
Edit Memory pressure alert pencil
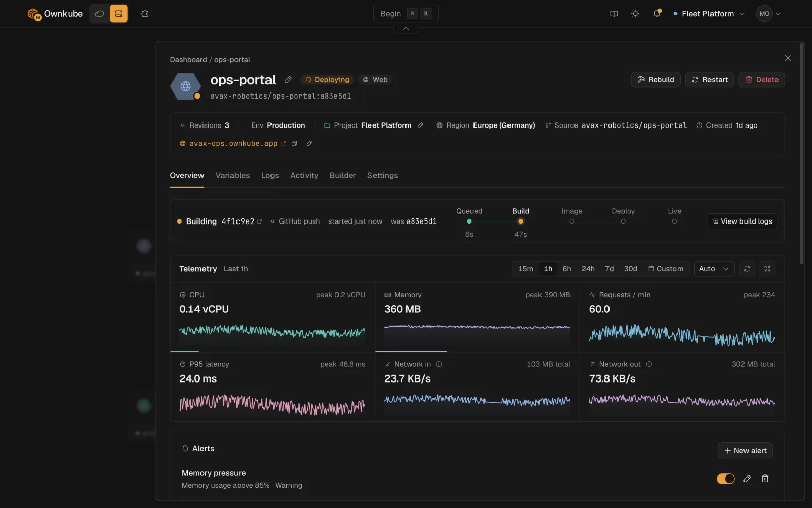coord(747,479)
